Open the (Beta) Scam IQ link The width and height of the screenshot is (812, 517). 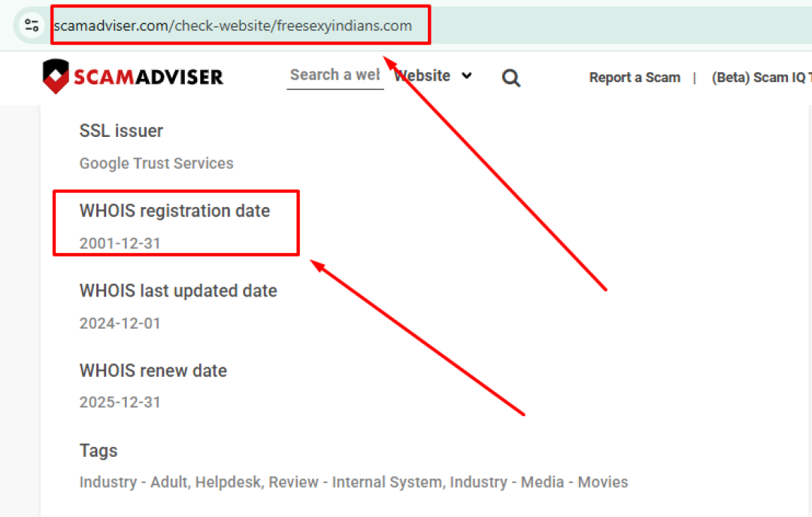point(760,78)
